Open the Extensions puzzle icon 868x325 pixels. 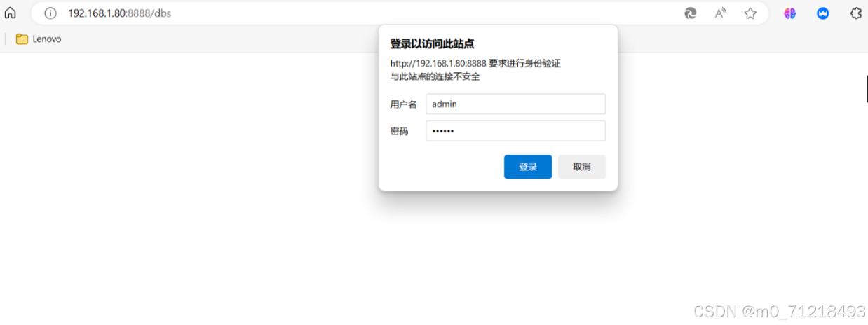click(856, 13)
